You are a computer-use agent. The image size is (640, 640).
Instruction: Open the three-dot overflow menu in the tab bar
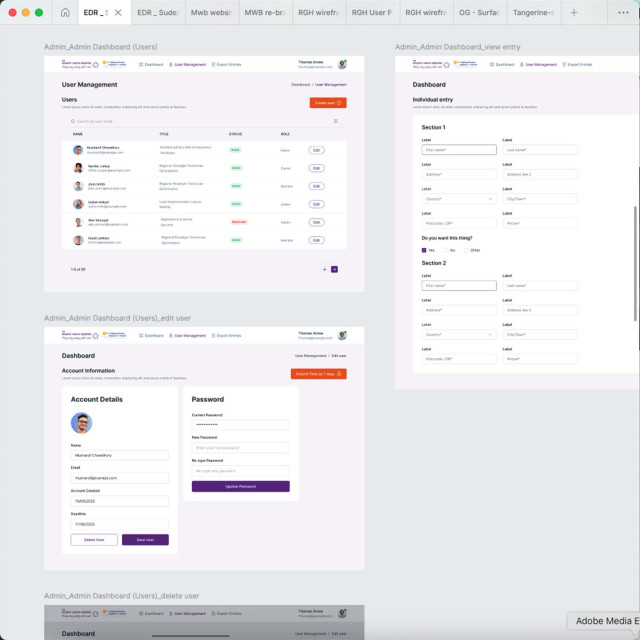coord(624,13)
